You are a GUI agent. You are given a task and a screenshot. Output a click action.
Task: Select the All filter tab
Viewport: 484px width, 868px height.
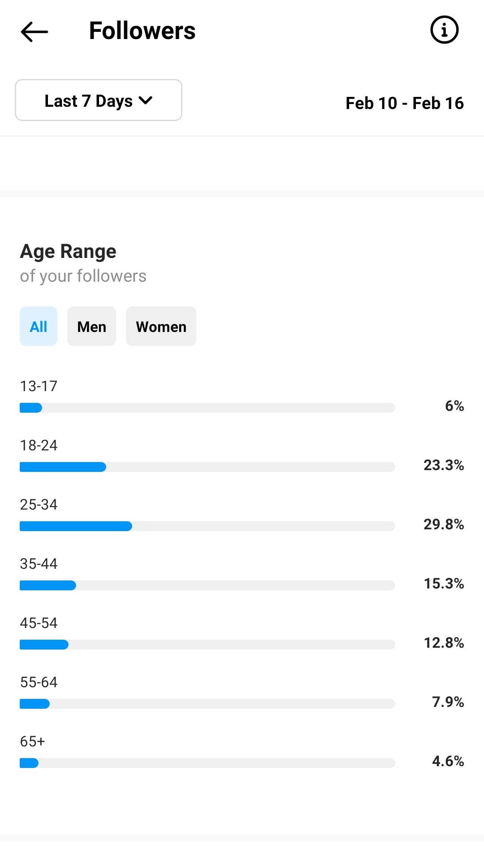pyautogui.click(x=39, y=326)
